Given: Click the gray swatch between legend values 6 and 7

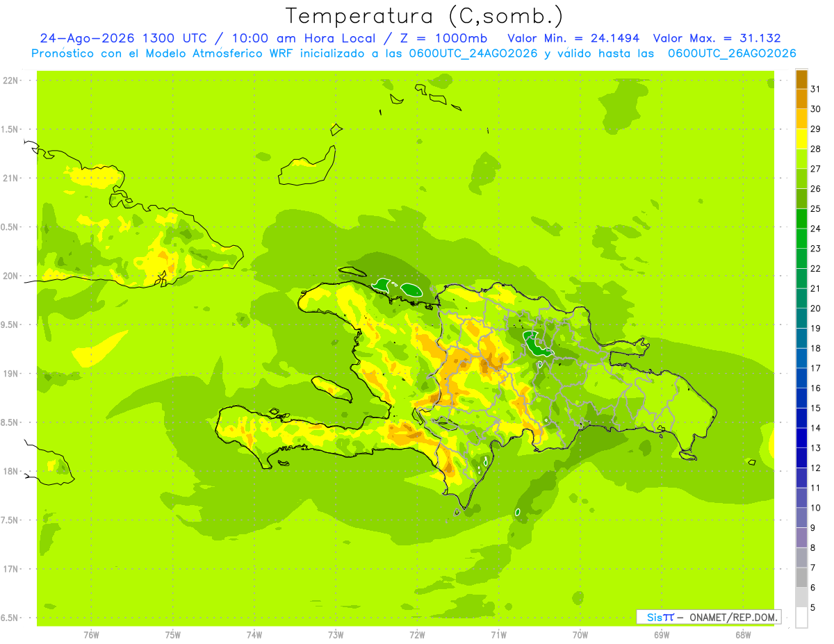Looking at the screenshot, I should point(801,577).
